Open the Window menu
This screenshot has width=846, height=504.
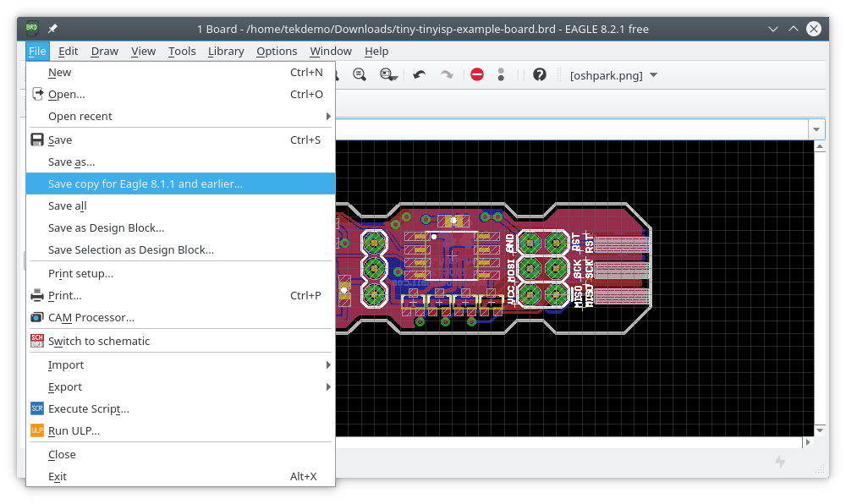click(x=331, y=52)
